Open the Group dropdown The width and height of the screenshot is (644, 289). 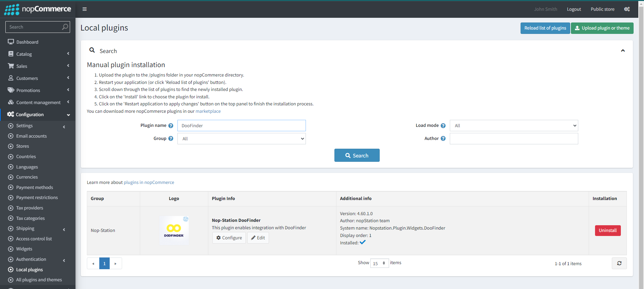point(241,139)
